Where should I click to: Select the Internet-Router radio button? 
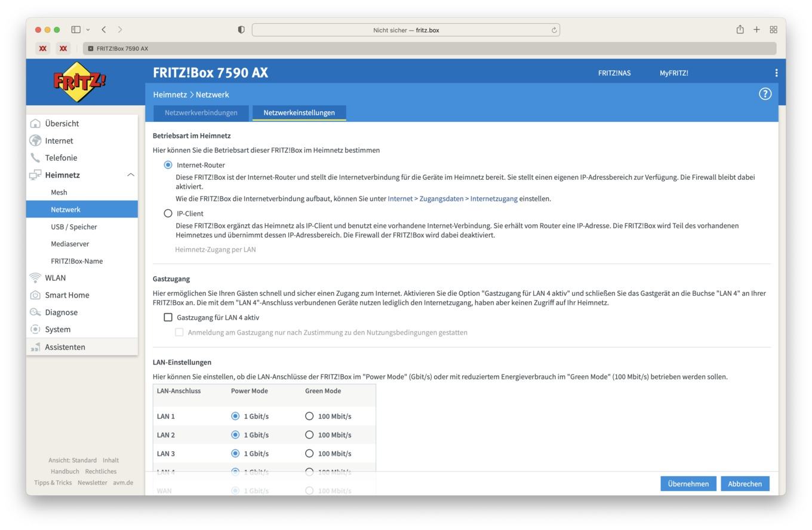click(168, 165)
